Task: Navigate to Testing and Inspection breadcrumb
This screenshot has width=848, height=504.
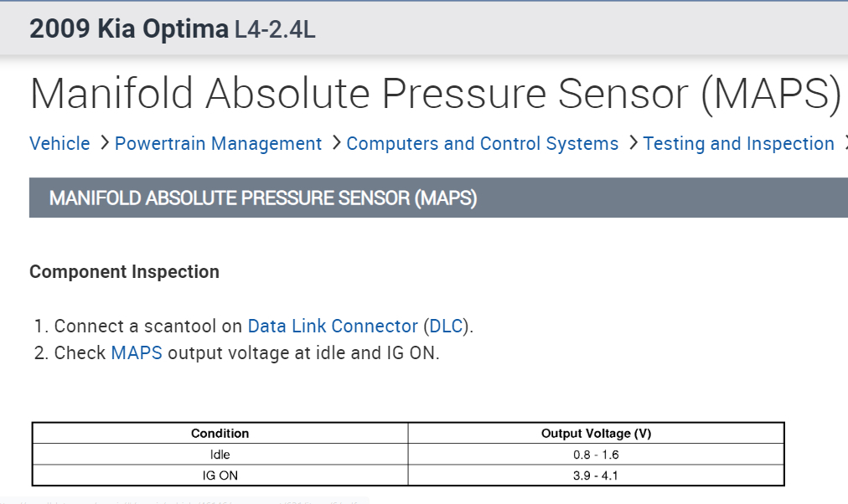Action: point(738,144)
